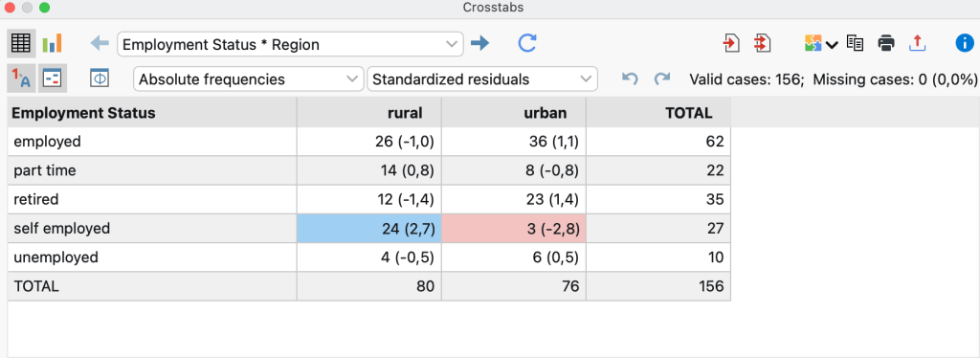
Task: Click the rural column header
Action: tap(368, 113)
